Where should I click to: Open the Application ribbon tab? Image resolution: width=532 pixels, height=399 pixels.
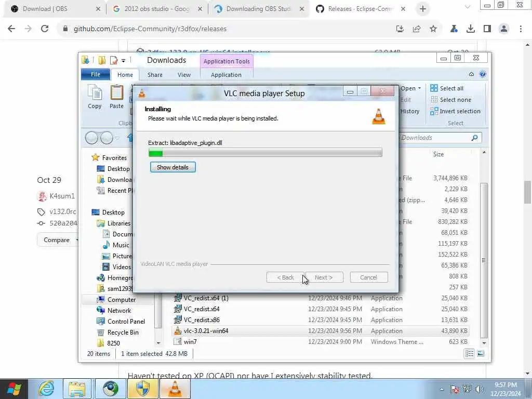pos(227,75)
